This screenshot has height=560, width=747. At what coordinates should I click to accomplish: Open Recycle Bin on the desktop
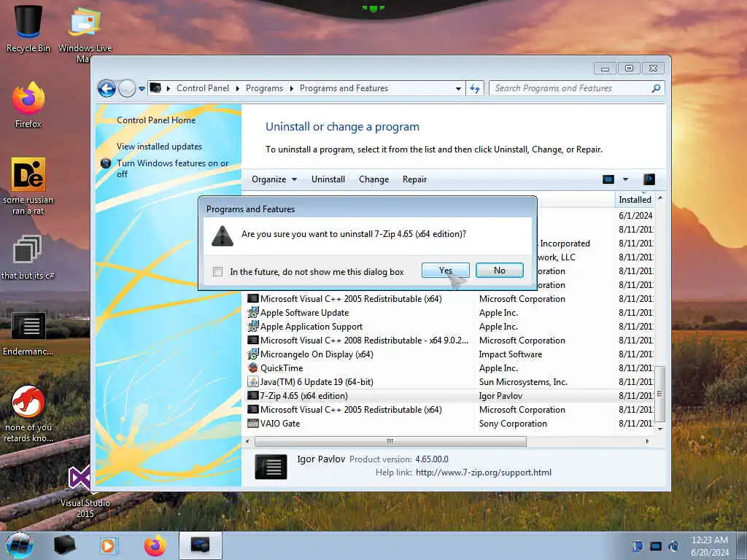point(28,28)
